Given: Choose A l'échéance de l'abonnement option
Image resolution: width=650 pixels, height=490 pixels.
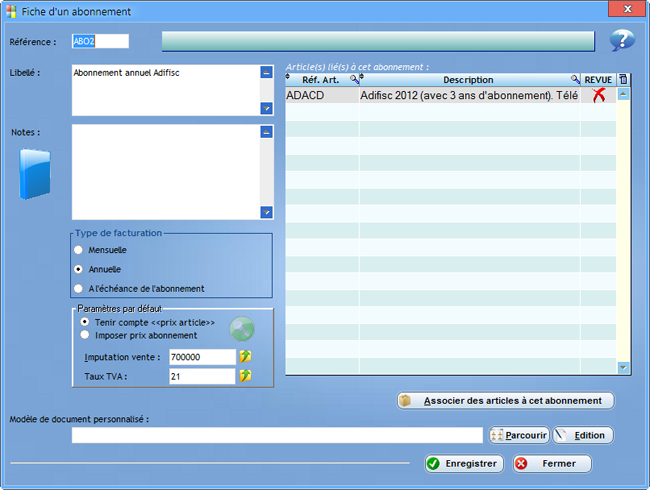Looking at the screenshot, I should point(80,288).
